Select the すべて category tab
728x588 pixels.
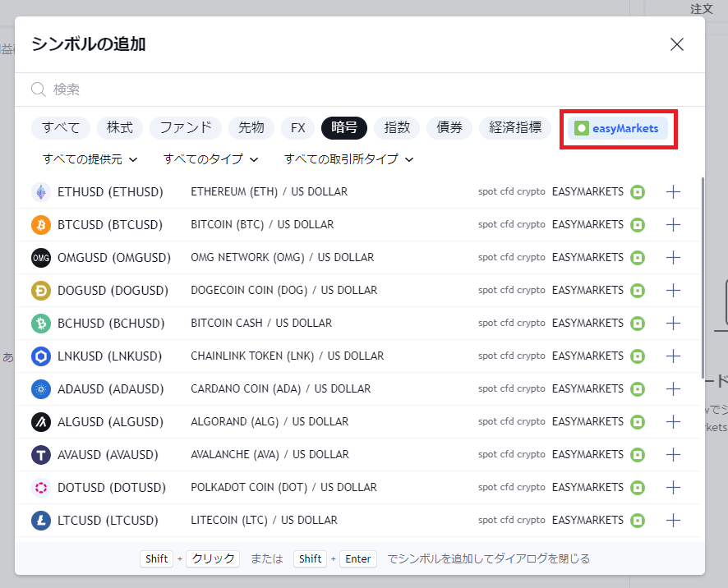point(61,127)
